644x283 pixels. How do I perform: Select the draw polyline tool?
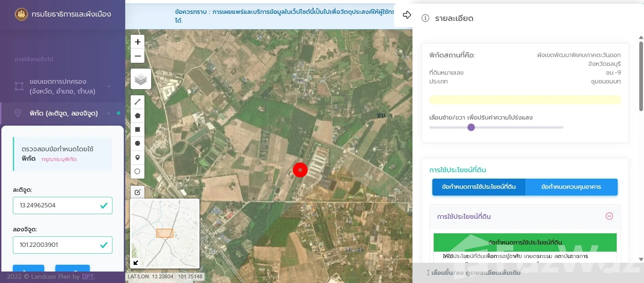coord(138,102)
